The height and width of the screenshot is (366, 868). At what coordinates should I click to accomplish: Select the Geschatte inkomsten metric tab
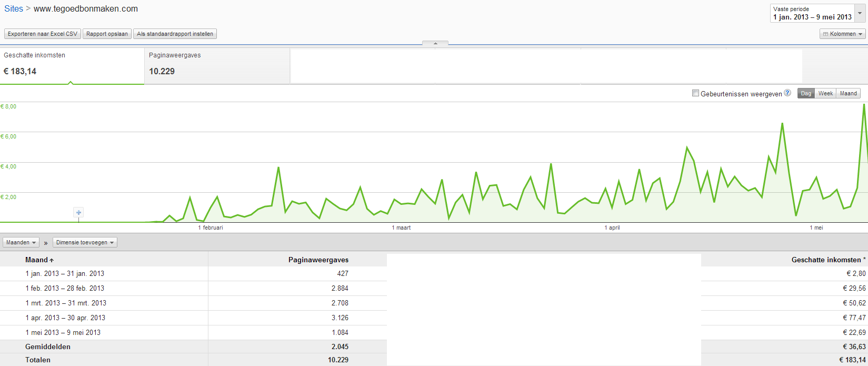coord(72,66)
